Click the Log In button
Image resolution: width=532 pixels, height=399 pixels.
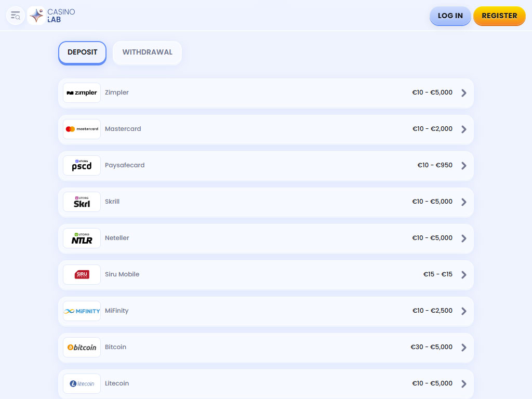coord(450,16)
